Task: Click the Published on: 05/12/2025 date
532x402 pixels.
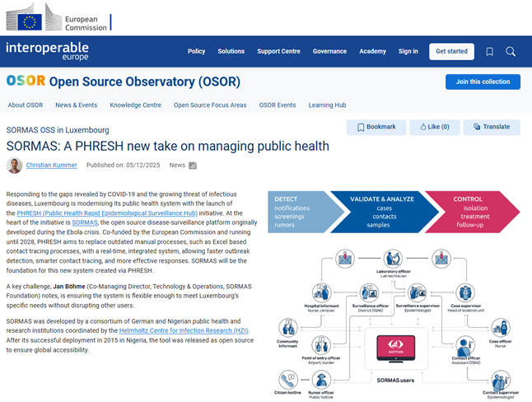Action: 124,165
